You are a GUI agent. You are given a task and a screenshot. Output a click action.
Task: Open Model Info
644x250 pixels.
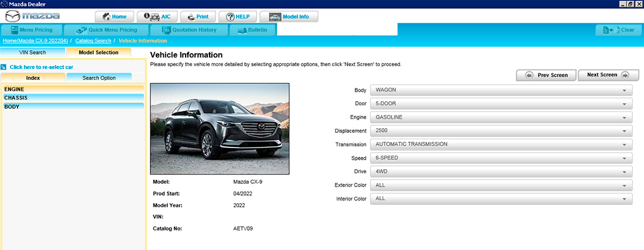pos(289,17)
